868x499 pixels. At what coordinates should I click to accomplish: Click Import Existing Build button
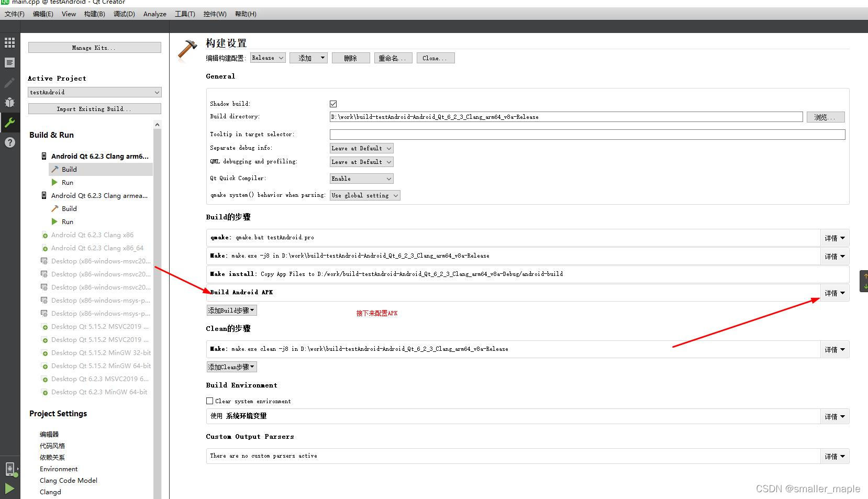point(94,109)
